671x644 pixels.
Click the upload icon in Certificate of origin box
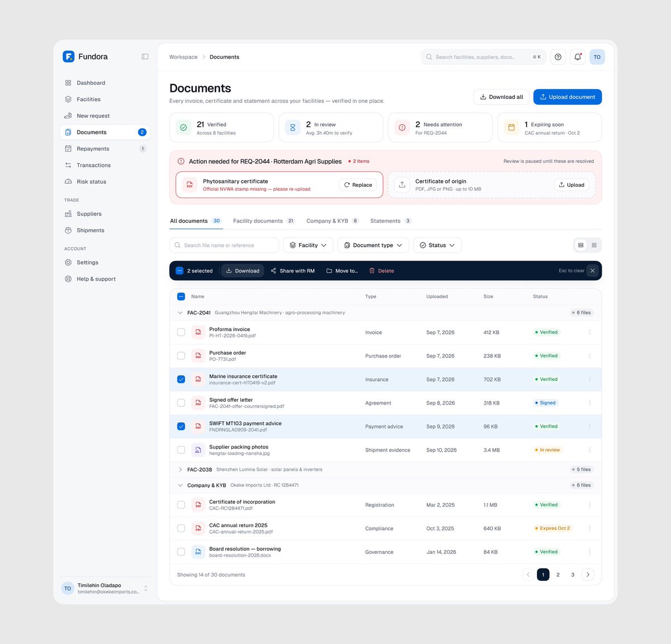tap(402, 185)
